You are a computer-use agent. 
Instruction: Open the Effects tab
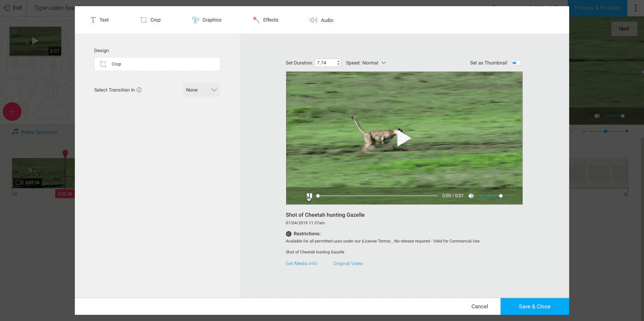[x=265, y=20]
